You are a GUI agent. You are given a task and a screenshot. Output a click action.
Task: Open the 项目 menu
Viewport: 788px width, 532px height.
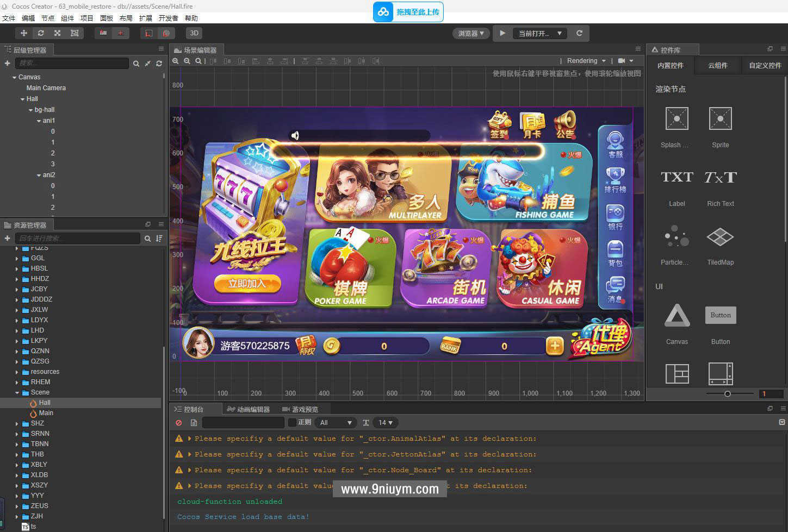[87, 18]
